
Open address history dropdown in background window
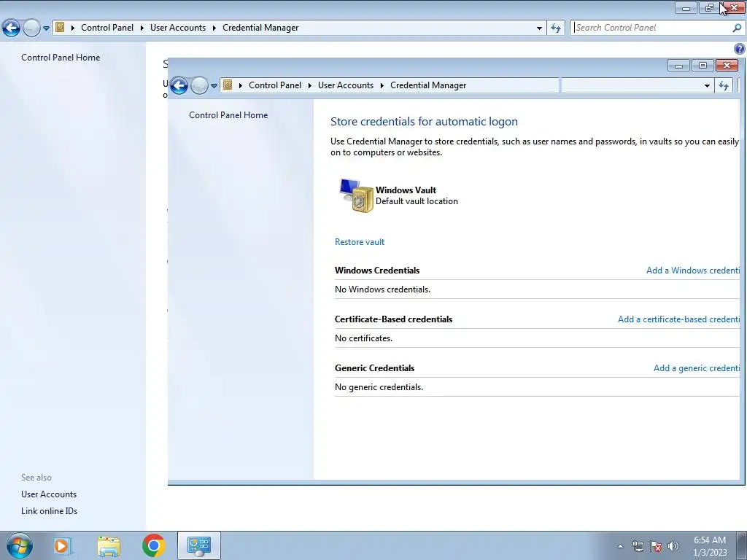pos(539,28)
